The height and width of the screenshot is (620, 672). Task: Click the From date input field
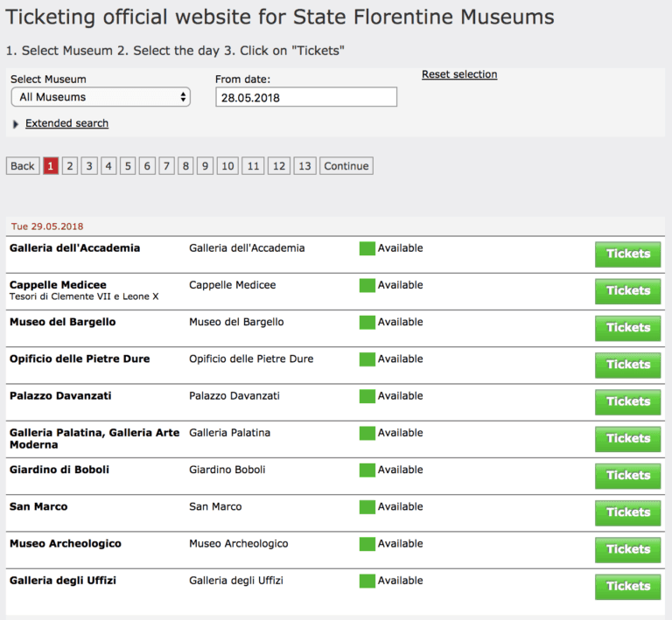coord(305,97)
